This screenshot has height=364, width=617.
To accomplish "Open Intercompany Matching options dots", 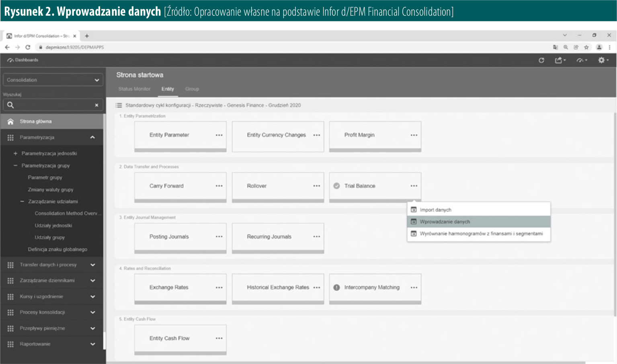I will pyautogui.click(x=414, y=288).
